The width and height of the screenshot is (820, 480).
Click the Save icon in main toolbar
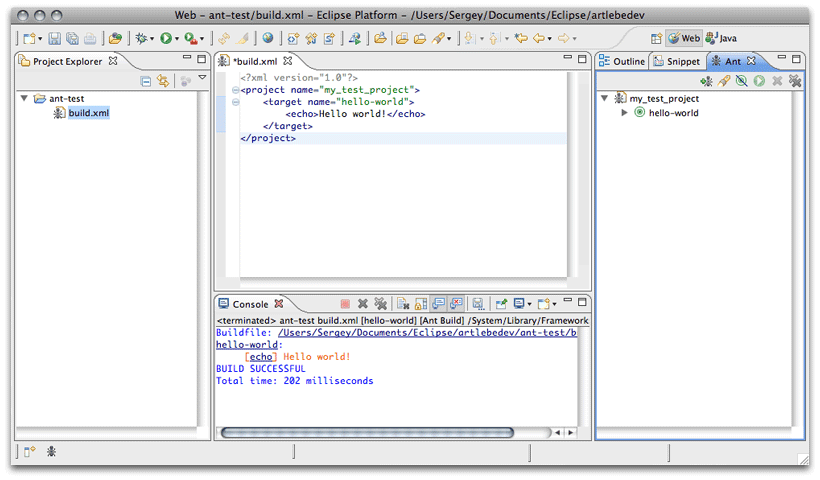[x=55, y=39]
